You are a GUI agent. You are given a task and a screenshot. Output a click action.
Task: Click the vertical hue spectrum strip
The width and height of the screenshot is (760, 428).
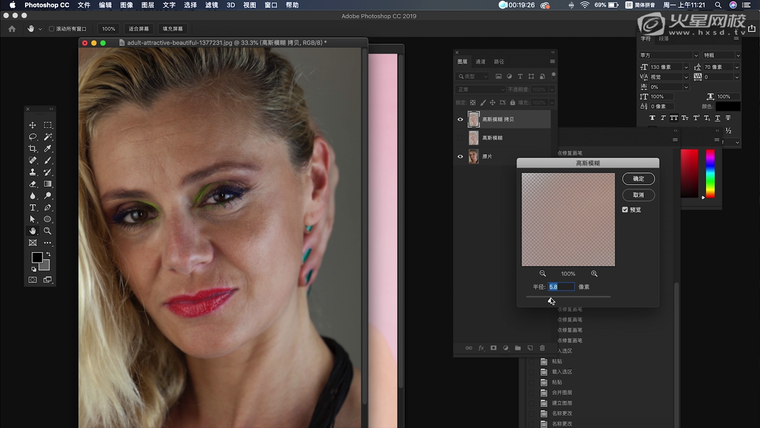pyautogui.click(x=710, y=174)
